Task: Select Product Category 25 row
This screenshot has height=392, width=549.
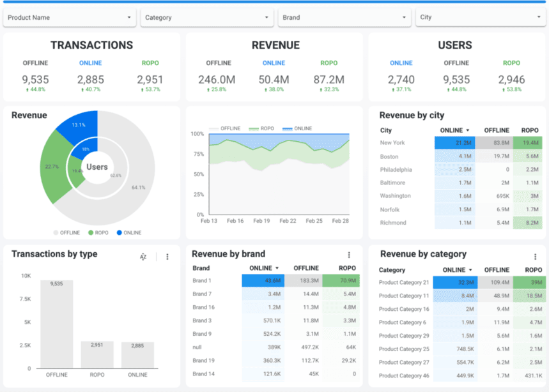Action: [461, 349]
